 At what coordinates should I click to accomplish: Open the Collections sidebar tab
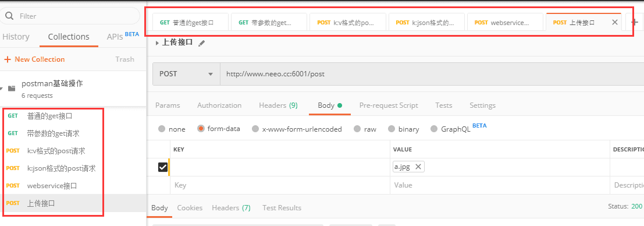point(69,37)
